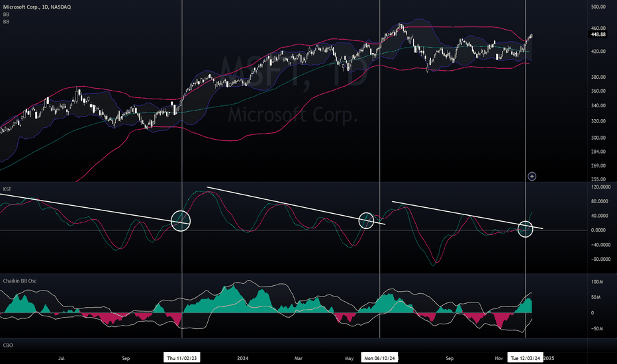Select the KST circle drawing at Tue 12/03/24
Viewport: 617px width, 364px height.
[526, 228]
